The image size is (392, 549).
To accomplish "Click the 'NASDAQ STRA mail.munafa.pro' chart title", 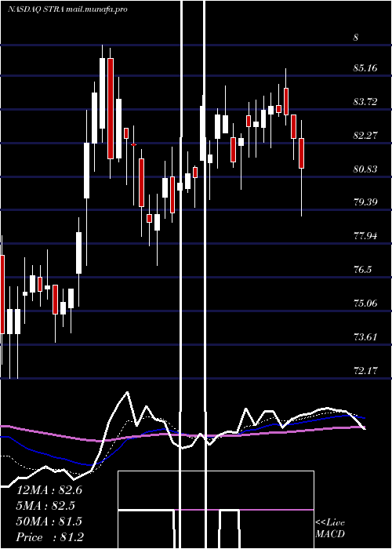I will point(67,9).
